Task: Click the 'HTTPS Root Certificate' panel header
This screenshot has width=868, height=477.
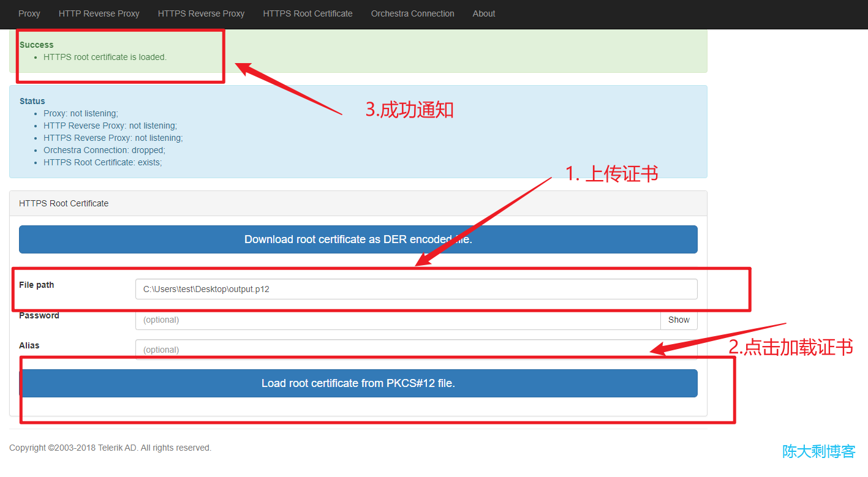Action: coord(358,203)
